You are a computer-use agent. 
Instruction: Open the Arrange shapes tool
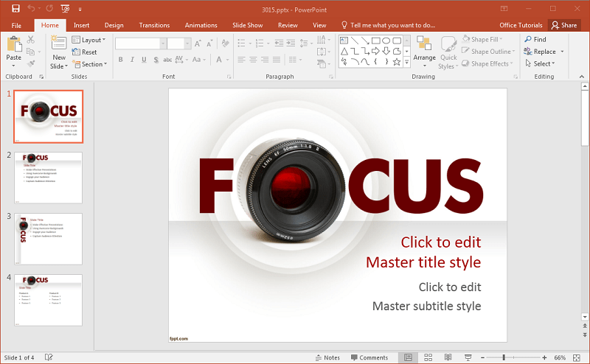[x=424, y=47]
